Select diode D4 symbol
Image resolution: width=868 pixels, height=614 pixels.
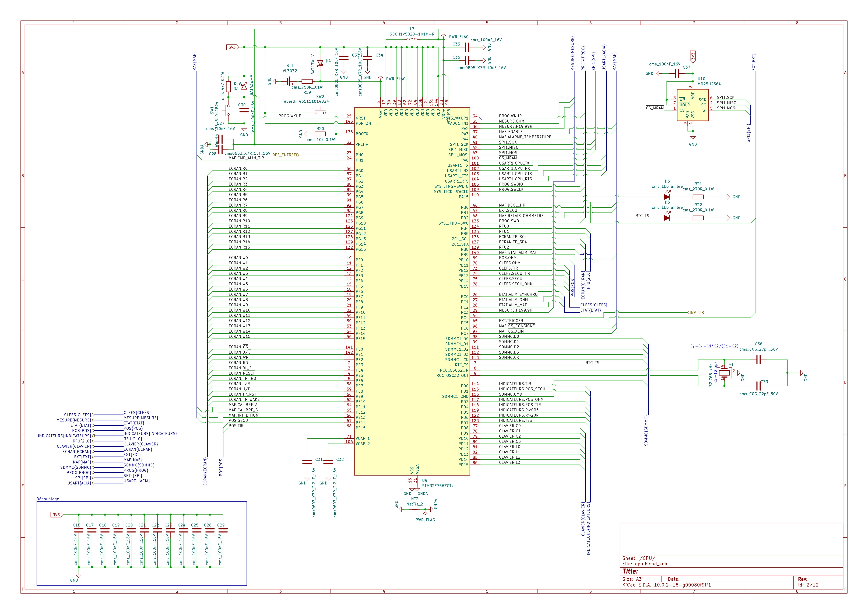click(320, 63)
